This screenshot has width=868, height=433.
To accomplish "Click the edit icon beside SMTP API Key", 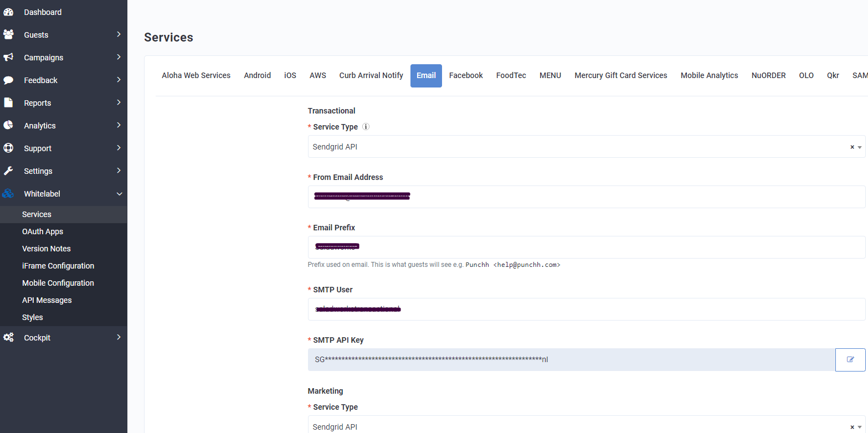I will point(850,360).
